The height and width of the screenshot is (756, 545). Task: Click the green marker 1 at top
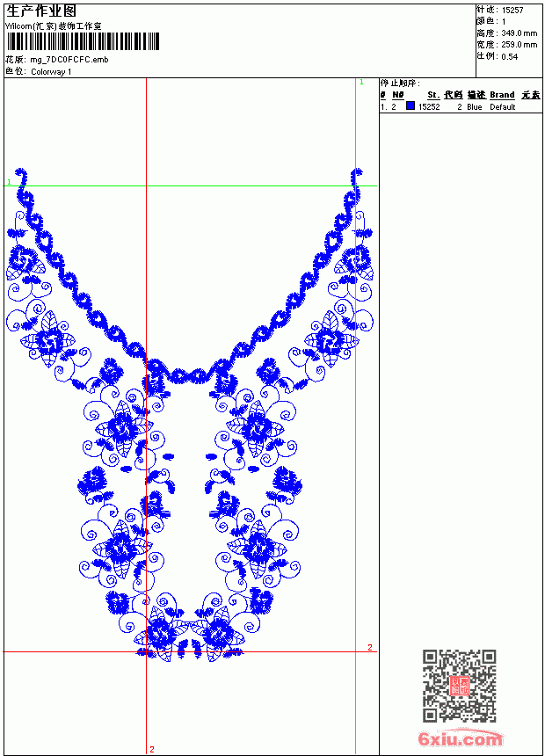pyautogui.click(x=362, y=83)
